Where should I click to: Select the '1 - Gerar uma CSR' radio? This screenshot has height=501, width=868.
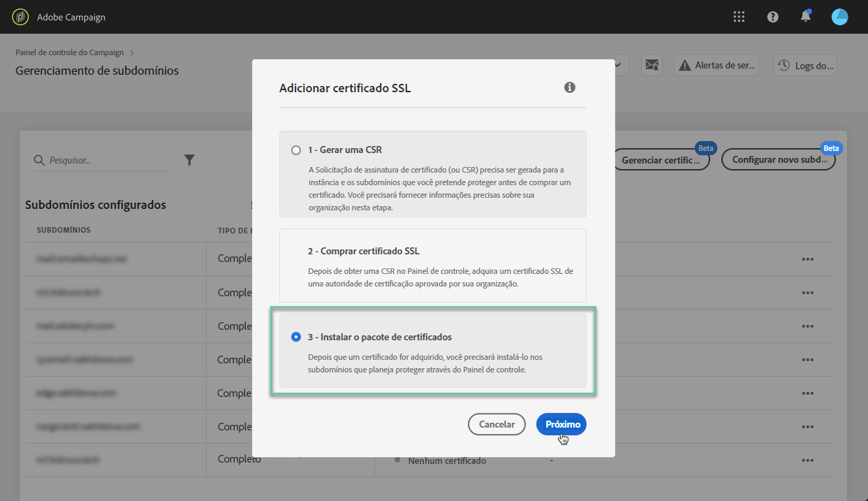click(296, 150)
